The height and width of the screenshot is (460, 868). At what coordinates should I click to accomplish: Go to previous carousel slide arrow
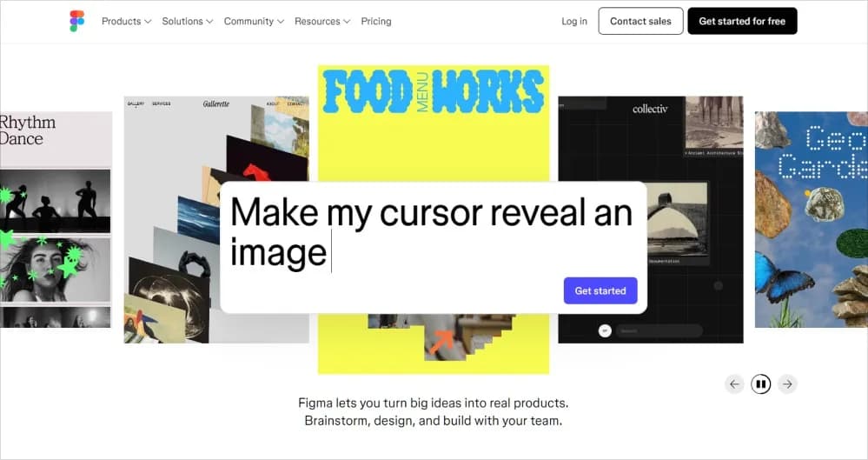[734, 383]
